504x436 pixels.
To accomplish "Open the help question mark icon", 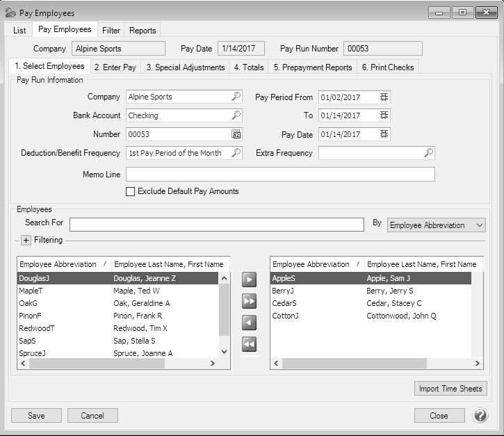I will [480, 415].
